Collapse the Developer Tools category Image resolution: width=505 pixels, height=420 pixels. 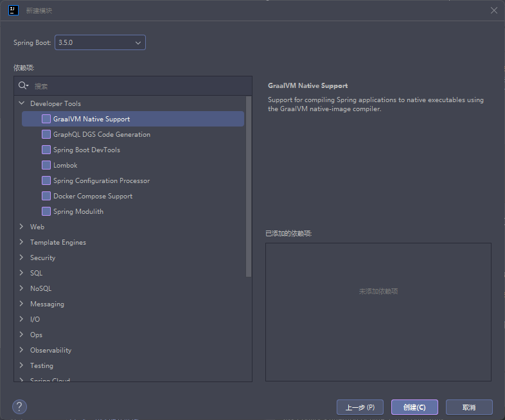coord(22,103)
